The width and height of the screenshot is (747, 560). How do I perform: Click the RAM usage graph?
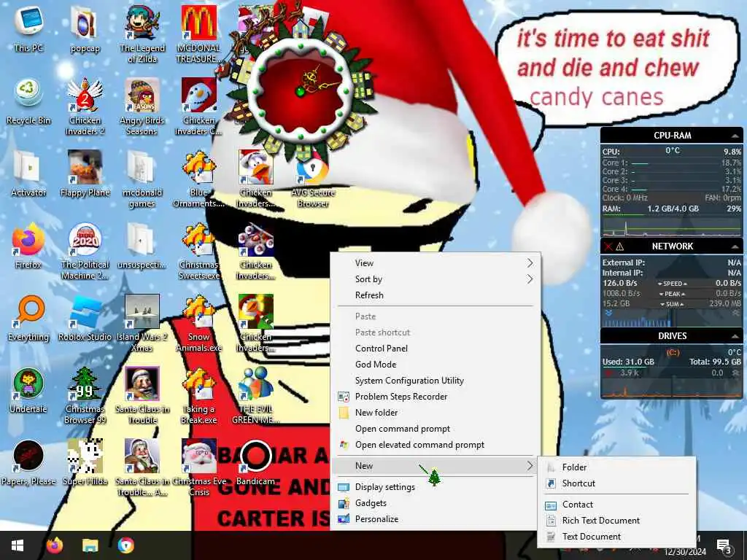pyautogui.click(x=672, y=226)
